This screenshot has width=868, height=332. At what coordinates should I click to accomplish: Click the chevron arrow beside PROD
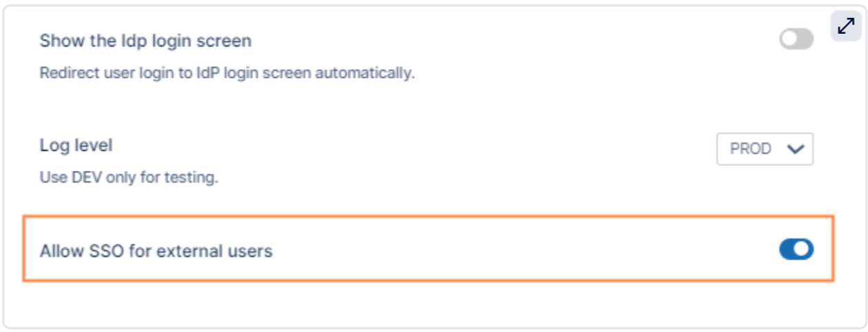click(x=795, y=149)
